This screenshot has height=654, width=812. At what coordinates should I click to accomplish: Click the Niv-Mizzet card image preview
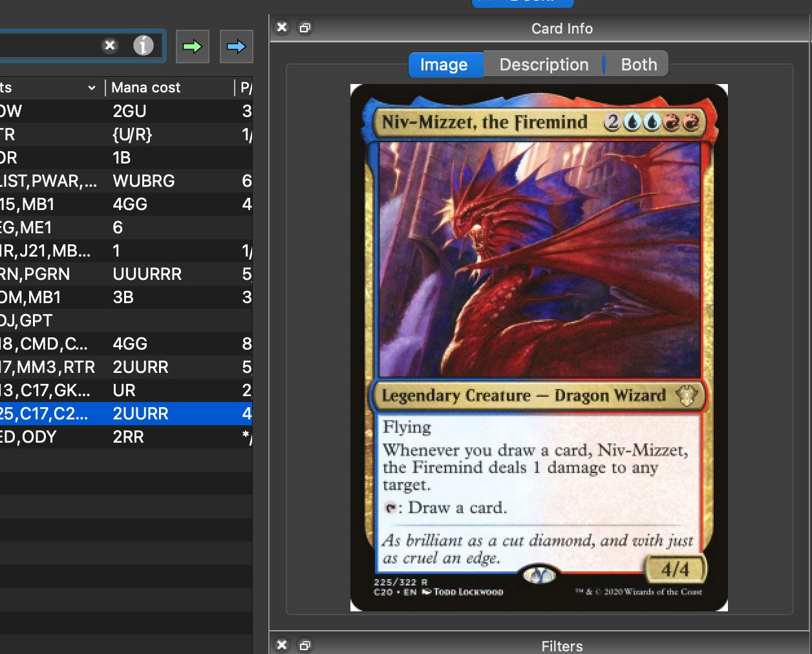point(539,347)
